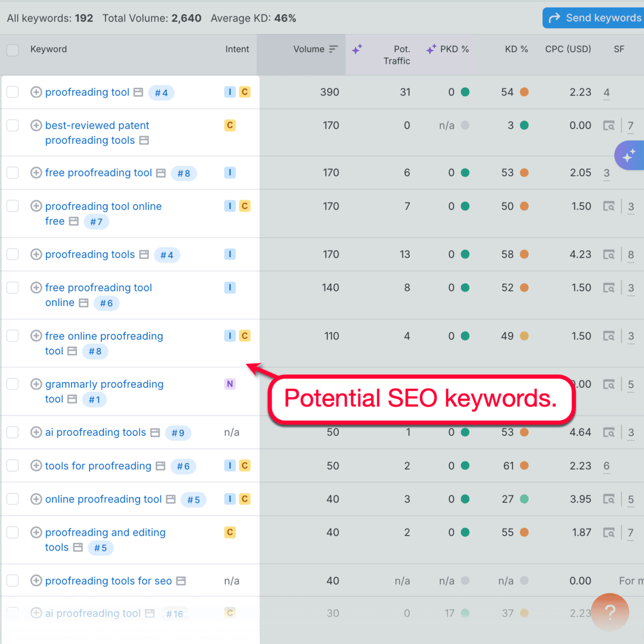This screenshot has height=644, width=644.
Task: Select the checkbox for proofreading tool
Action: 12,92
